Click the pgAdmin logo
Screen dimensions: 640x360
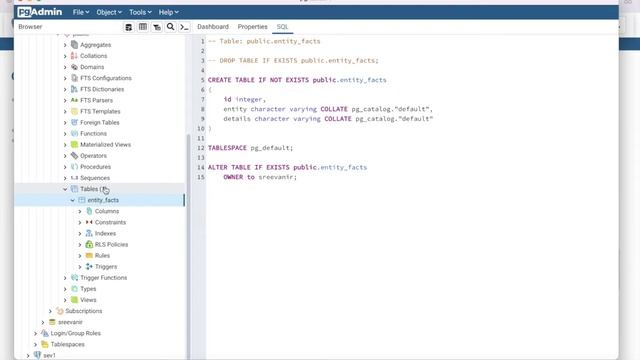[x=40, y=12]
